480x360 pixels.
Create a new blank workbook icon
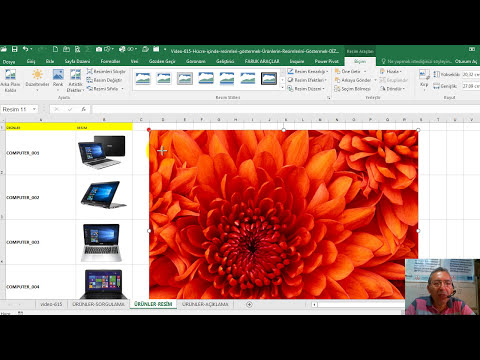(55, 49)
